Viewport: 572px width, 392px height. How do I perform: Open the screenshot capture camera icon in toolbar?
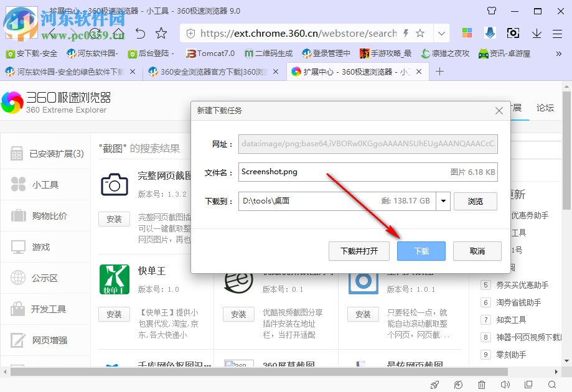point(513,33)
